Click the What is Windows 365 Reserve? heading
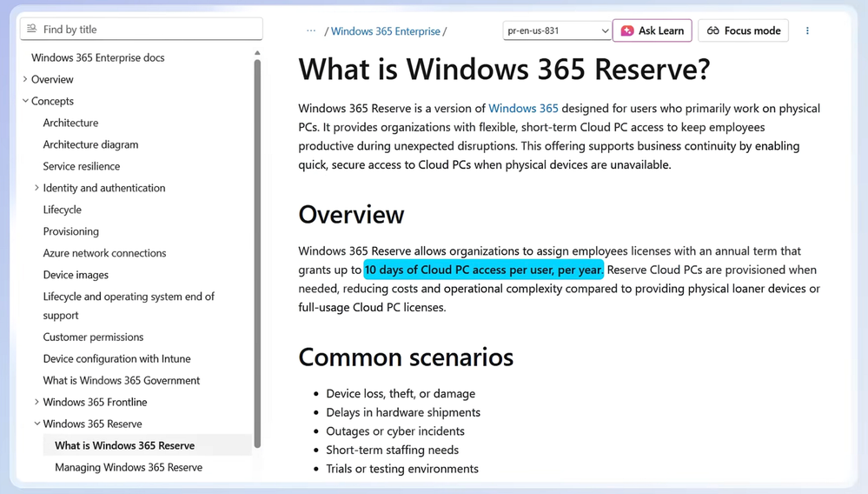868x494 pixels. tap(504, 70)
